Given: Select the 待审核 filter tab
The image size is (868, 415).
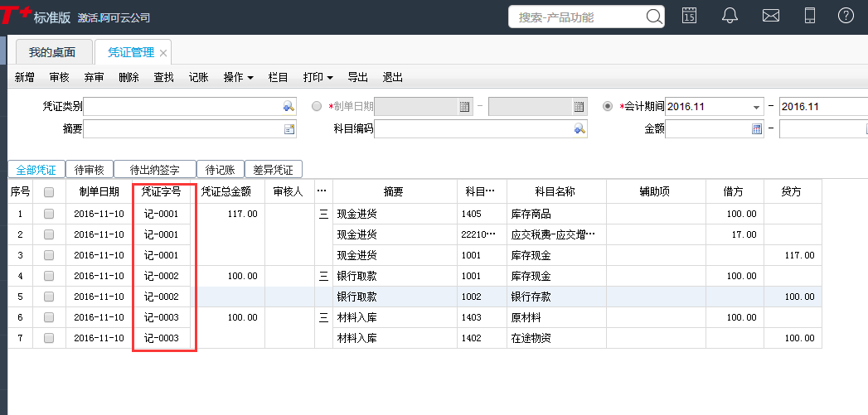Looking at the screenshot, I should coord(90,170).
